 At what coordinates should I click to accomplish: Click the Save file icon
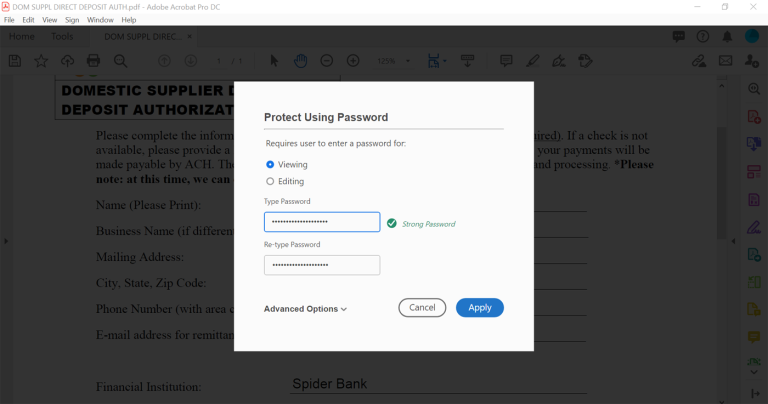(15, 61)
